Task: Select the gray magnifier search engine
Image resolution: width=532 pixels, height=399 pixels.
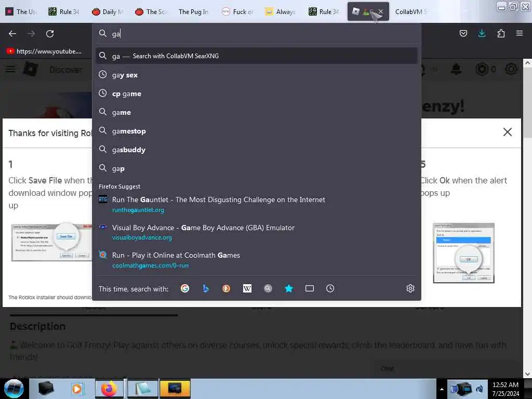Action: pyautogui.click(x=268, y=288)
